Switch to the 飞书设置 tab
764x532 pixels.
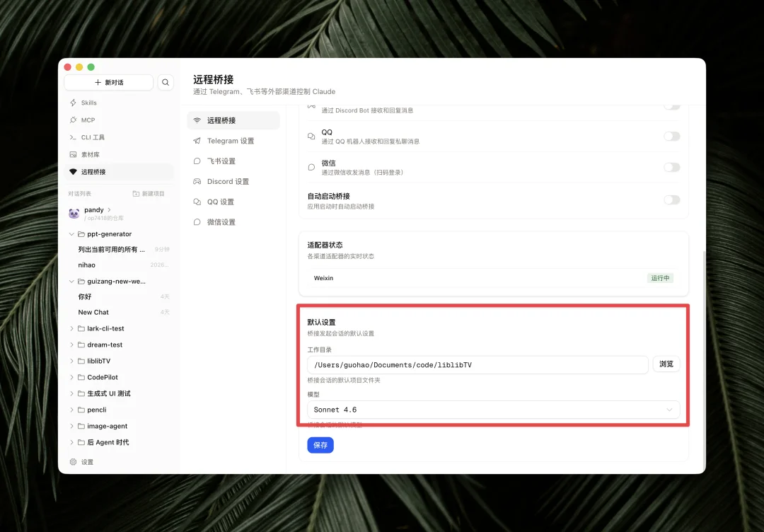(198, 161)
